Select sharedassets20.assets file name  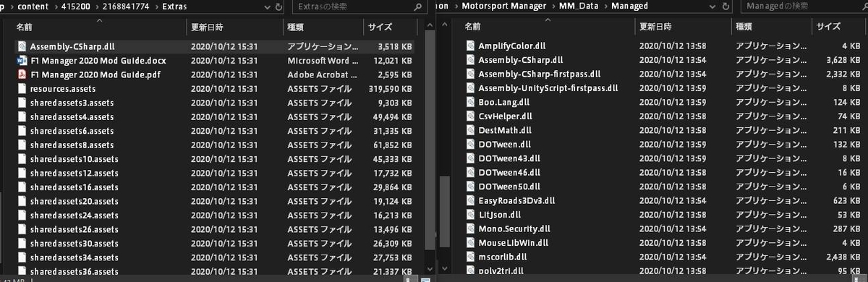click(74, 201)
